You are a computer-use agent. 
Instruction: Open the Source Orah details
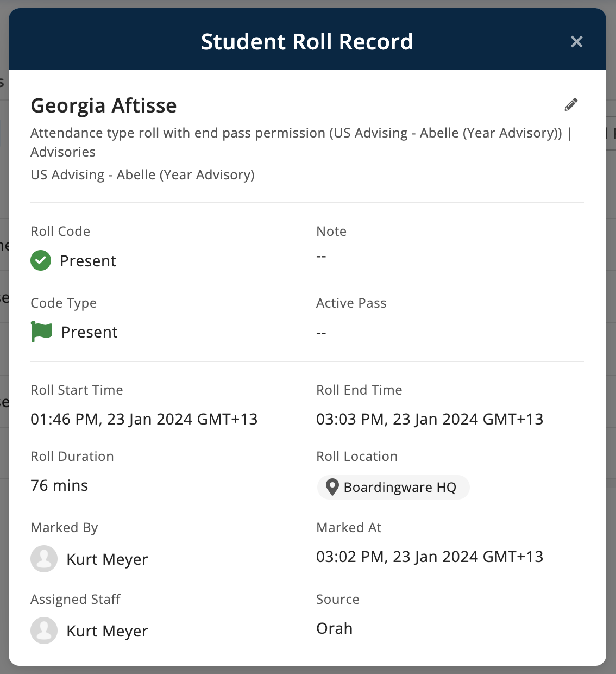334,628
